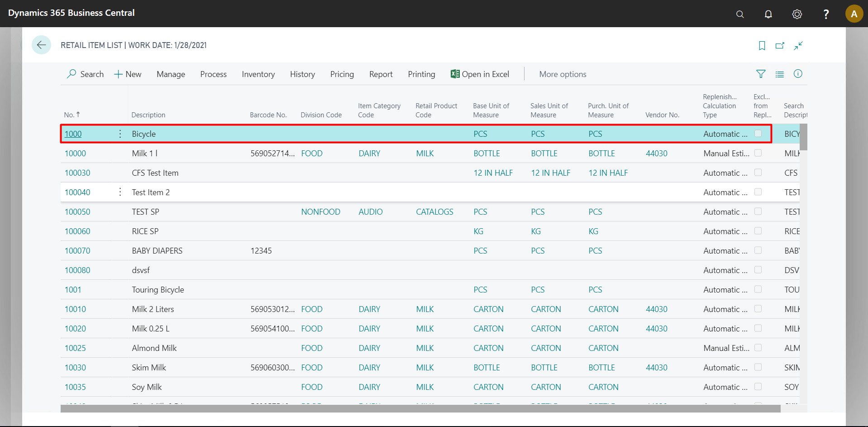This screenshot has height=427, width=868.
Task: Select the barcode 12345 cell
Action: [x=261, y=250]
